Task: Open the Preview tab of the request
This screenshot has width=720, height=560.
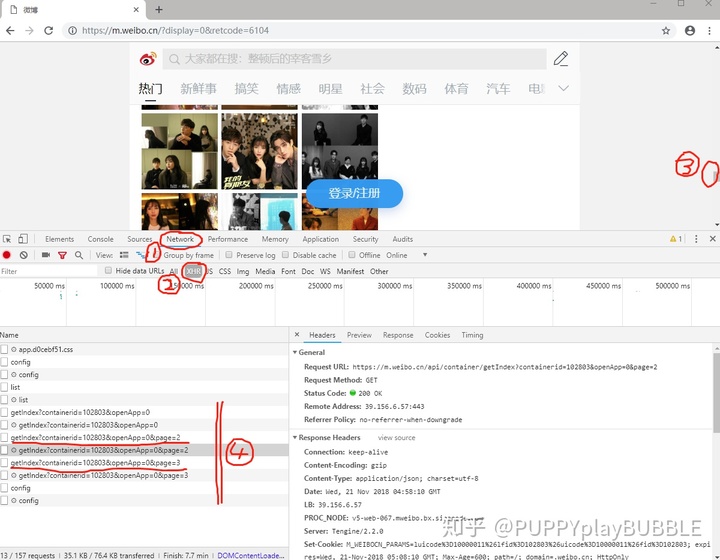Action: pos(359,335)
